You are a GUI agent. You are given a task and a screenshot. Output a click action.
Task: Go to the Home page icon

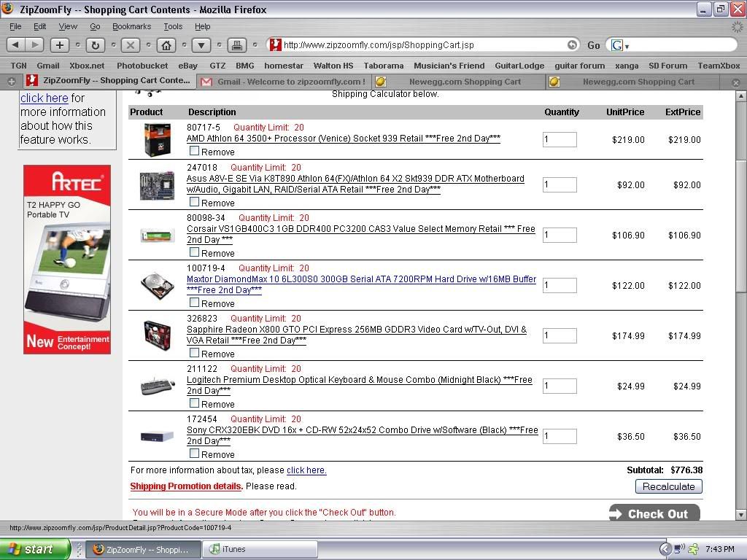pyautogui.click(x=166, y=45)
